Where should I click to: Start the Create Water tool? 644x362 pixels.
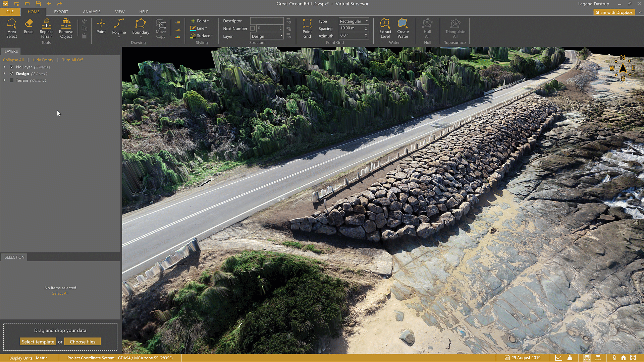pos(403,28)
